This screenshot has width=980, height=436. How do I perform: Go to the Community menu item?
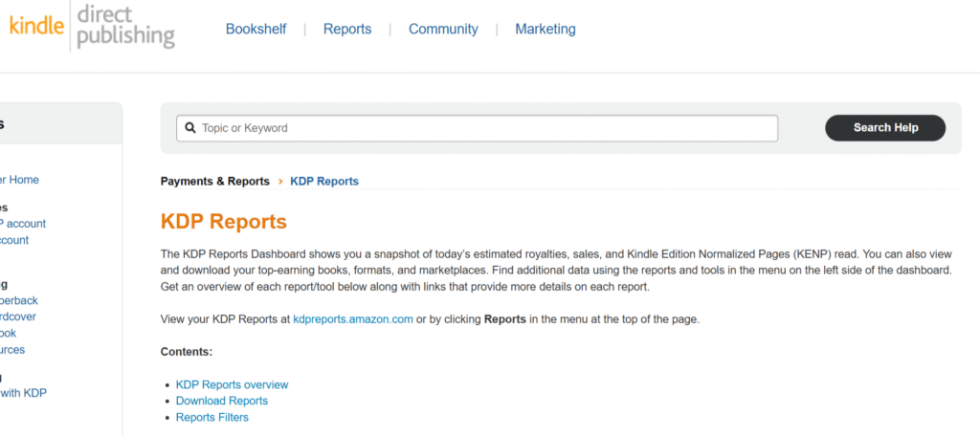[x=443, y=29]
